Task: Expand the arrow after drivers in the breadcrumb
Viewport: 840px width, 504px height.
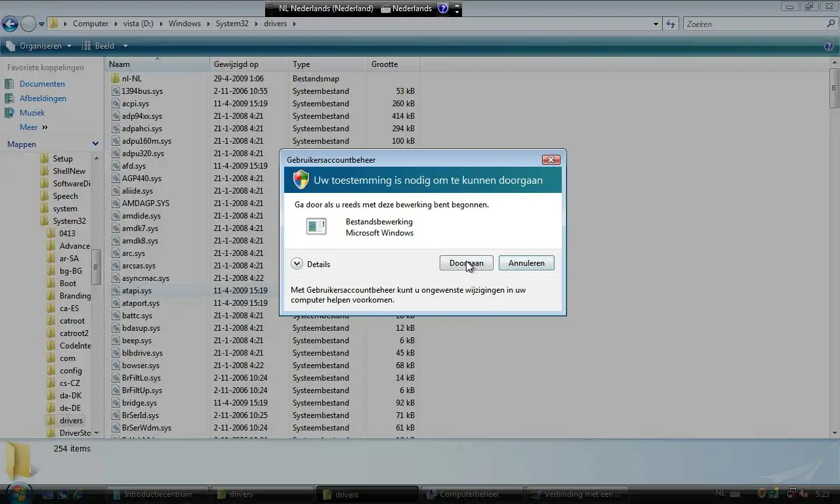Action: click(293, 24)
